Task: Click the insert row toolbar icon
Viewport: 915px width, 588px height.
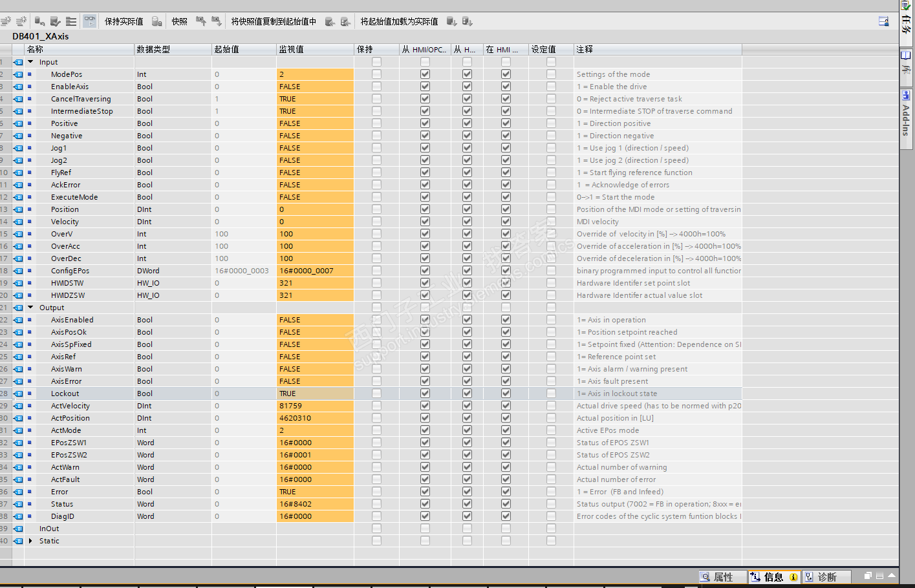Action: tap(6, 21)
